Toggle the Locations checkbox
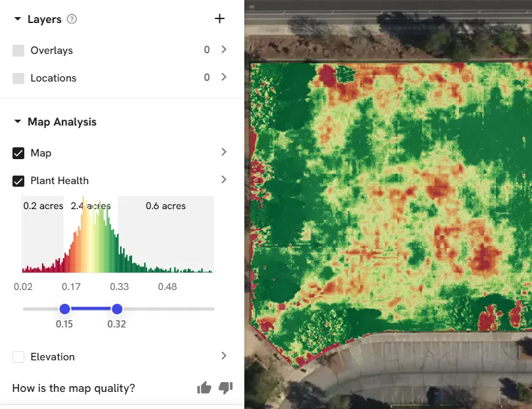This screenshot has height=409, width=532. click(18, 78)
